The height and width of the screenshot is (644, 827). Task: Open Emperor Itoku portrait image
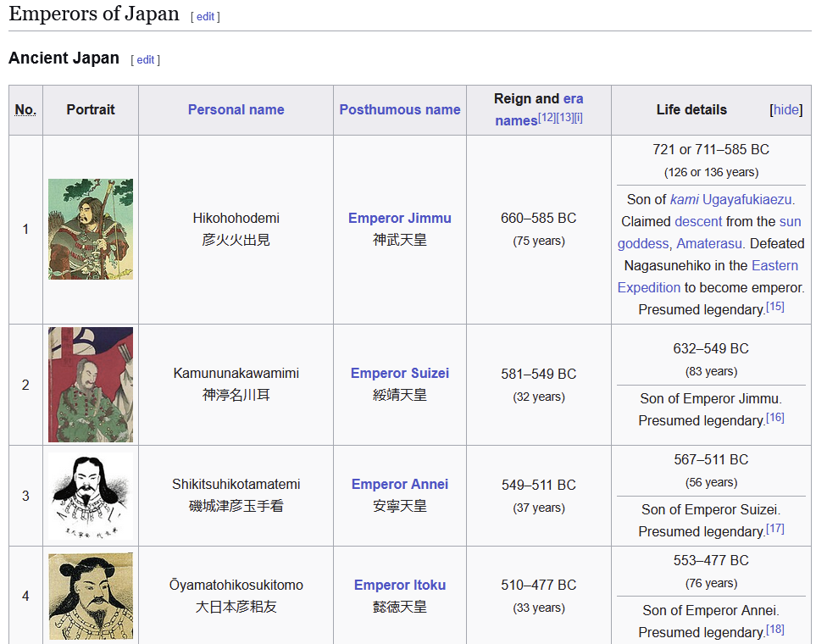(x=91, y=596)
